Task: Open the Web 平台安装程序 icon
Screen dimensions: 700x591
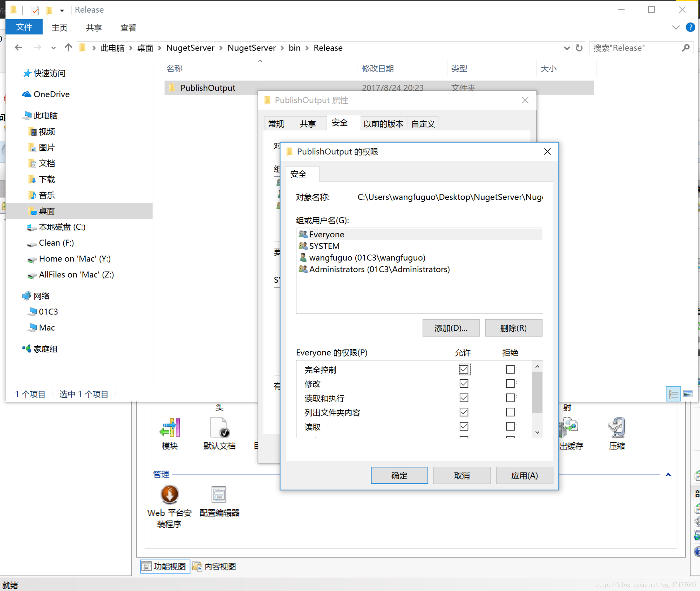Action: coord(170,506)
